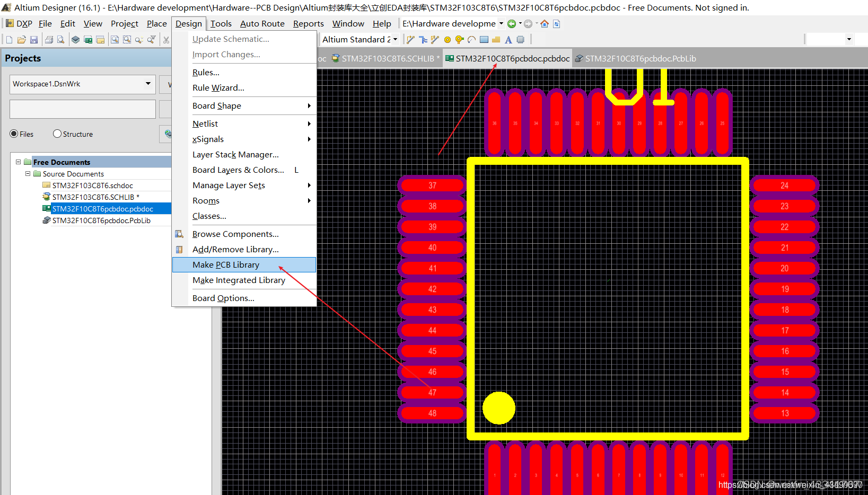This screenshot has height=495, width=868.
Task: Open the Workspace1.DsnWrk dropdown
Action: (148, 84)
